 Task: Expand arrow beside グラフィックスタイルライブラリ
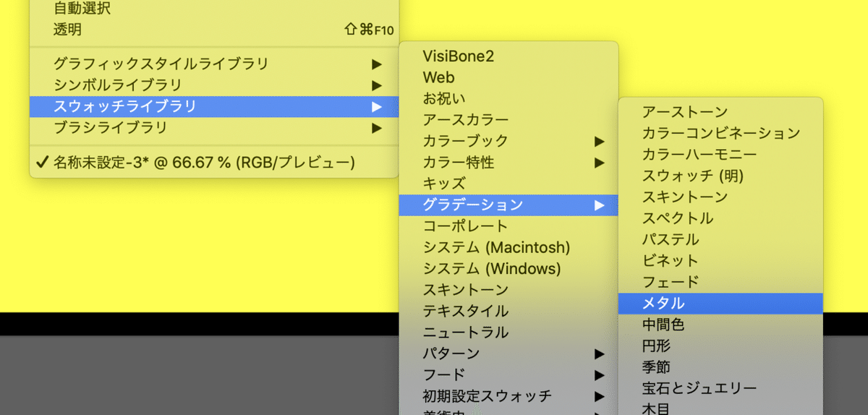[x=376, y=64]
